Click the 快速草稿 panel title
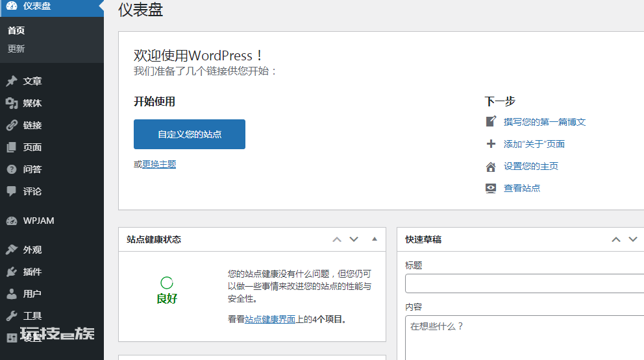 pos(423,239)
